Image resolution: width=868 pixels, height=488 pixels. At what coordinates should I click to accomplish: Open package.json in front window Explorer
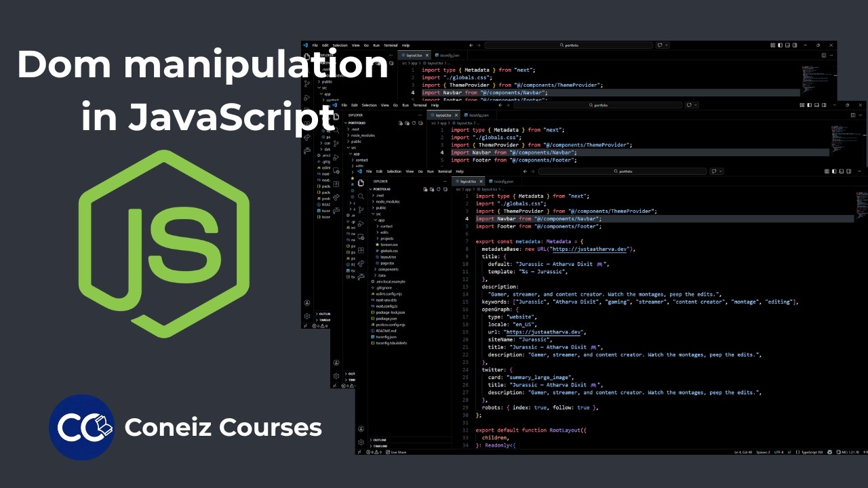[386, 319]
